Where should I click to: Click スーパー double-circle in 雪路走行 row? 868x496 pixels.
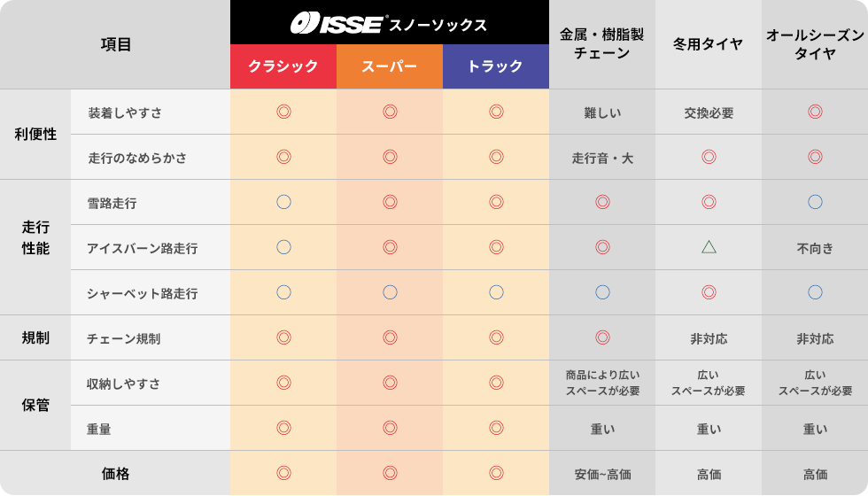point(390,203)
